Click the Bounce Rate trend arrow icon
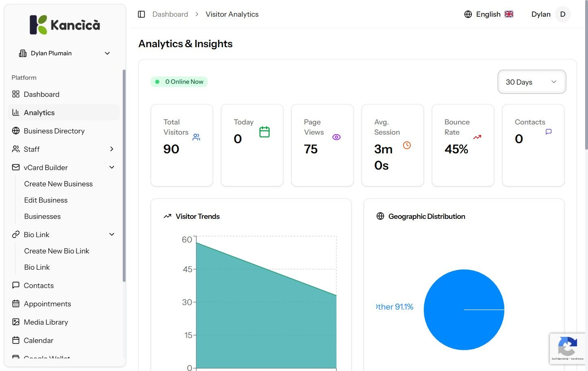This screenshot has width=588, height=371. 477,137
